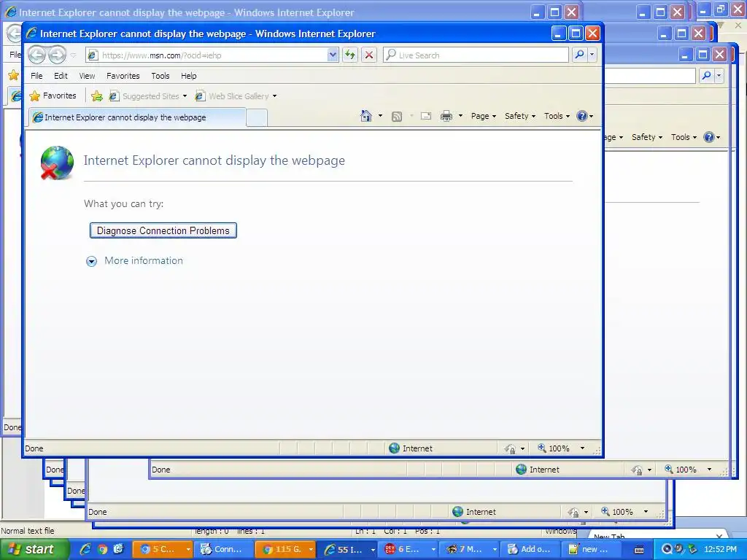Screen dimensions: 747x560
Task: Stop loading with the red X icon
Action: (368, 55)
